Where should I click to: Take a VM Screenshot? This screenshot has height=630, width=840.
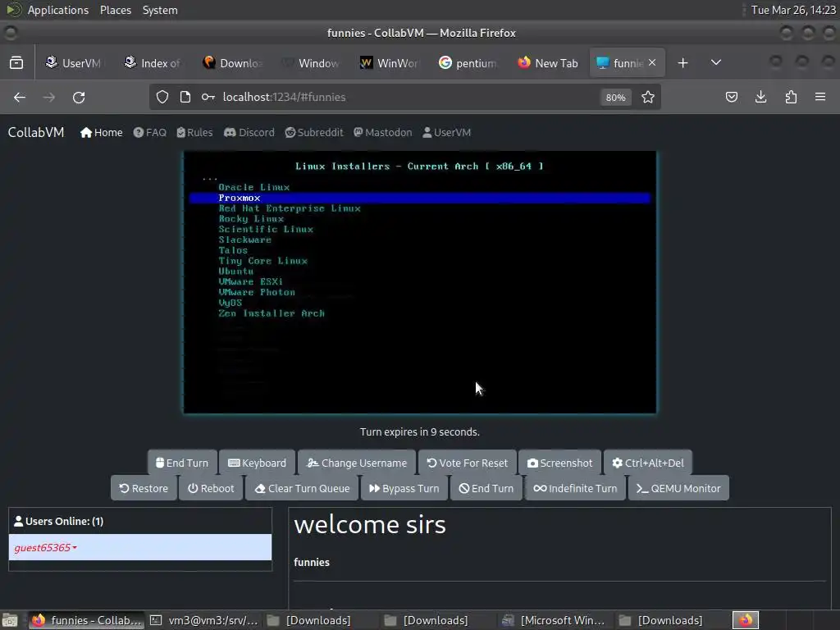pyautogui.click(x=559, y=463)
